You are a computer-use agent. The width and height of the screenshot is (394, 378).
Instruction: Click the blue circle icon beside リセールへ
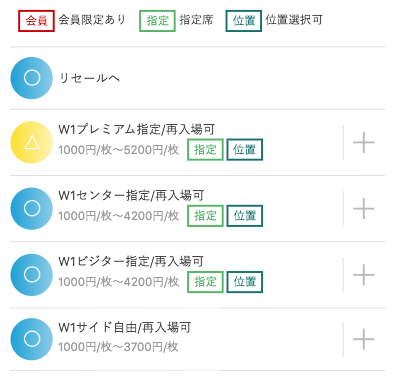pos(32,78)
